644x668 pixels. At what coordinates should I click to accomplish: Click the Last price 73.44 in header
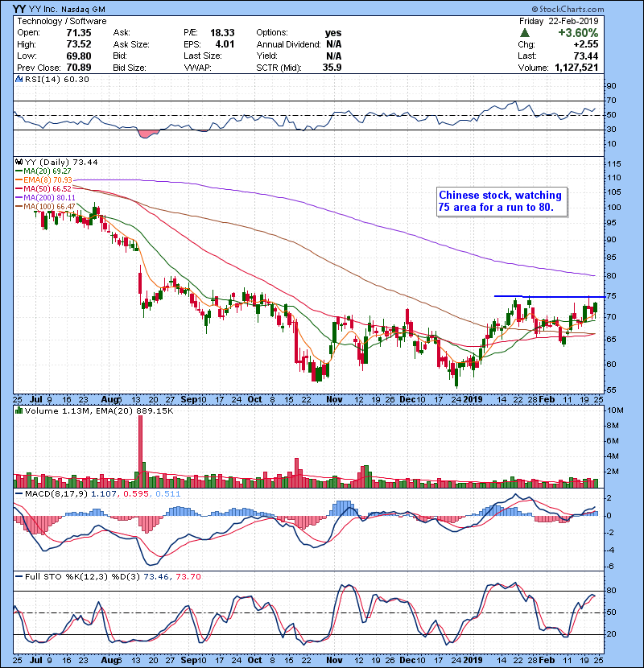[585, 56]
